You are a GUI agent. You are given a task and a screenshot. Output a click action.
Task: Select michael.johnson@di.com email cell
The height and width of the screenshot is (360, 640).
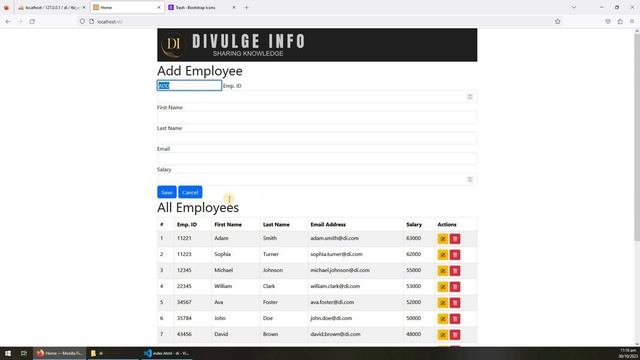pos(340,270)
